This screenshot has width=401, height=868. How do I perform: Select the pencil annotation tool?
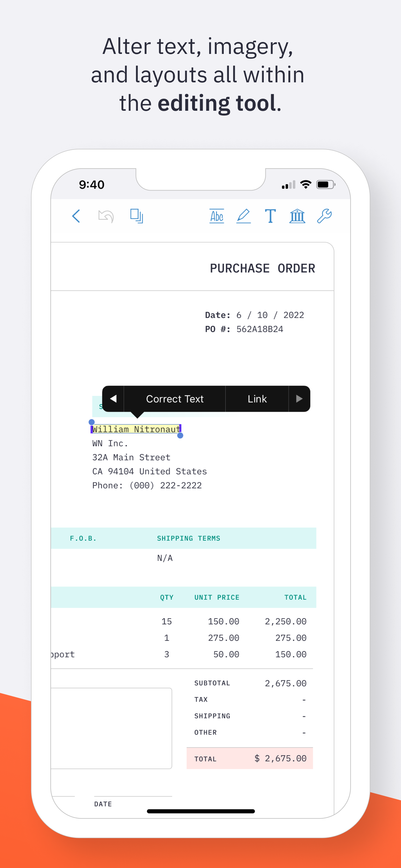pos(243,216)
